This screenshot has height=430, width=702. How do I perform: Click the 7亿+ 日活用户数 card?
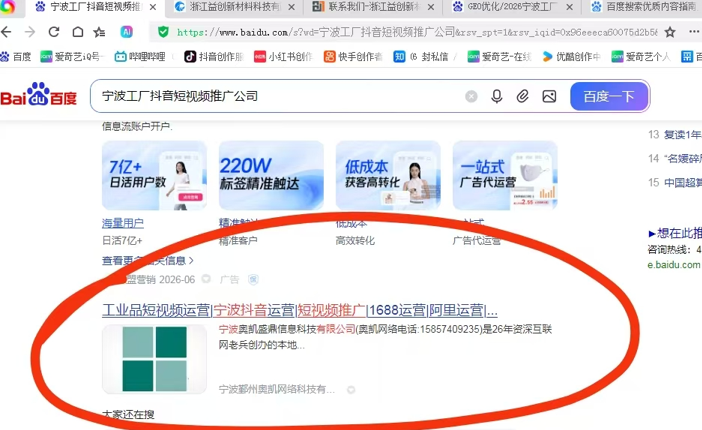pos(154,176)
